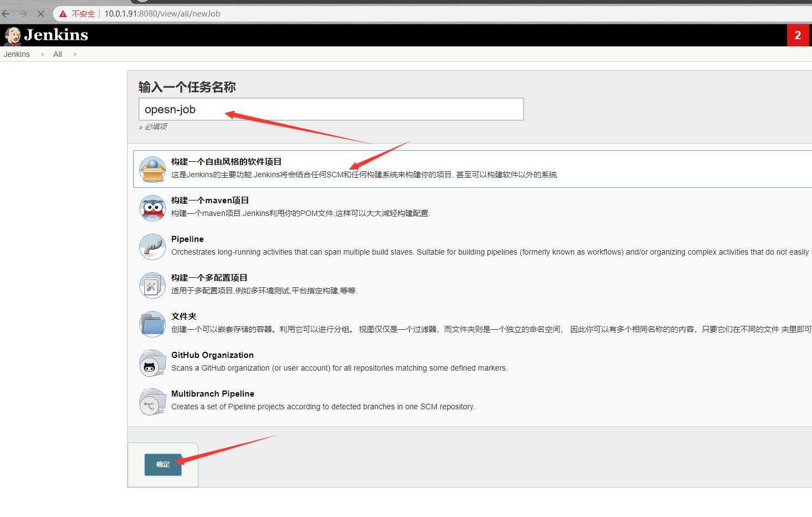Click the 必填项 required hint text
This screenshot has width=812, height=517.
coord(155,126)
